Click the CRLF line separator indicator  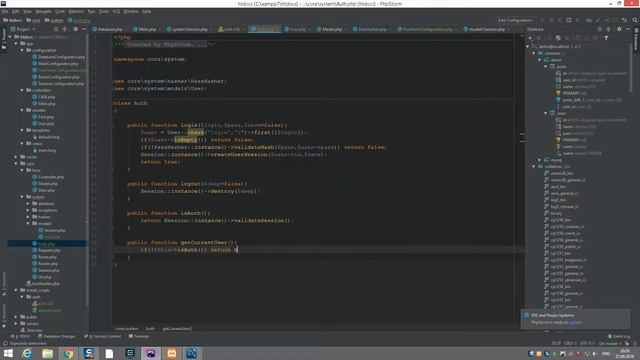click(570, 343)
